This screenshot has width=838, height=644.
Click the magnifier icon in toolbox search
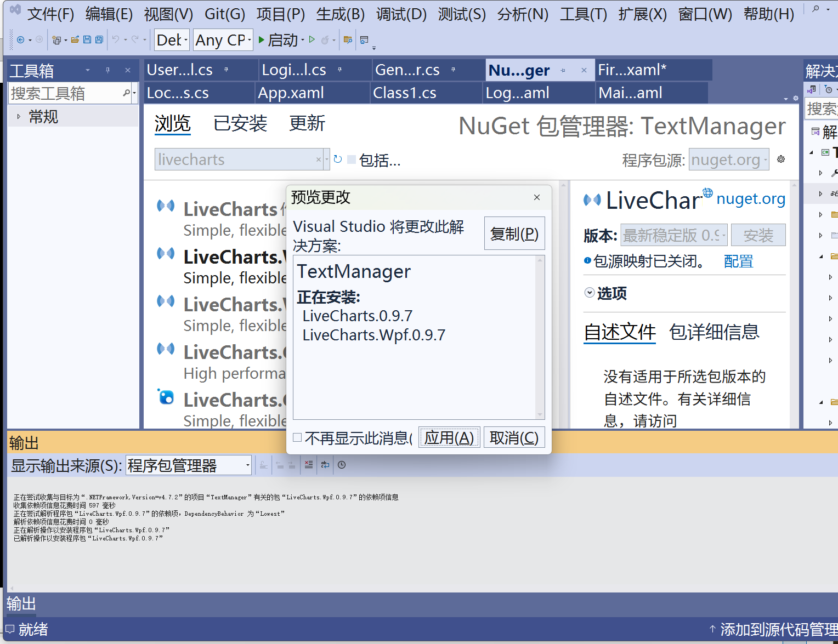click(x=126, y=93)
